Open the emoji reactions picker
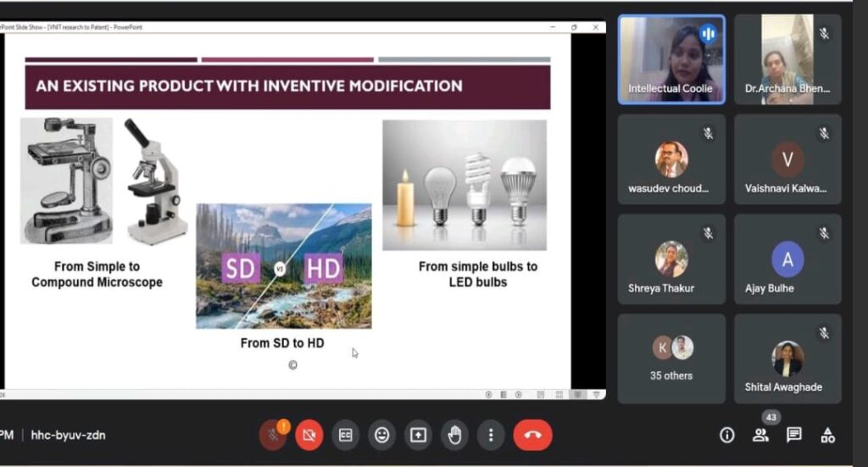 pyautogui.click(x=382, y=436)
